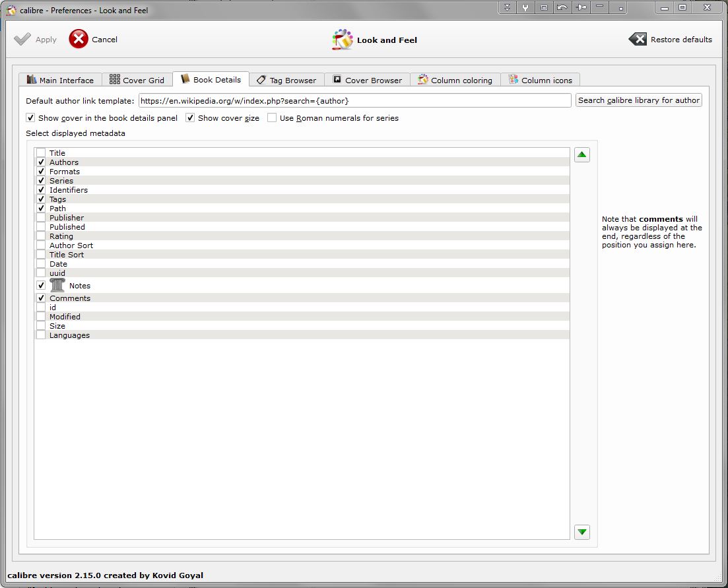The image size is (728, 588).
Task: Click the red Cancel button
Action: tap(93, 40)
